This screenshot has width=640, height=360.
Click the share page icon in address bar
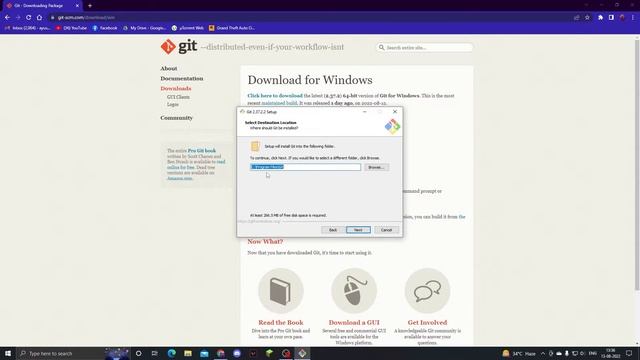577,18
